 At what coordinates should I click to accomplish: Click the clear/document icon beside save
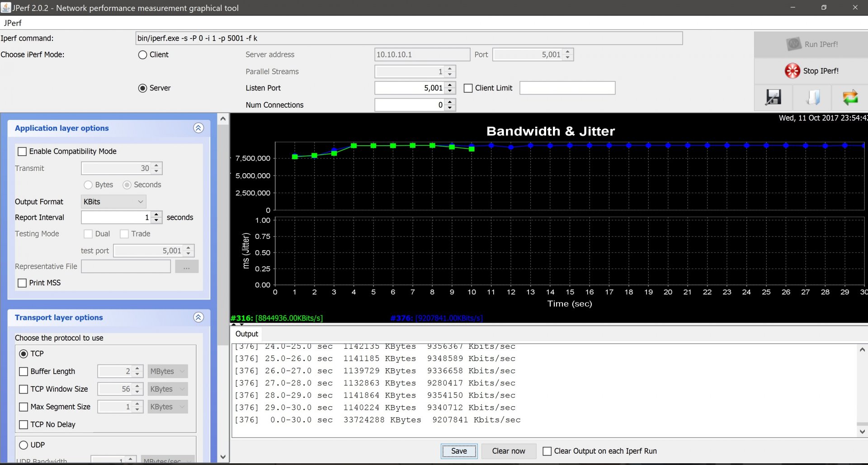[812, 97]
